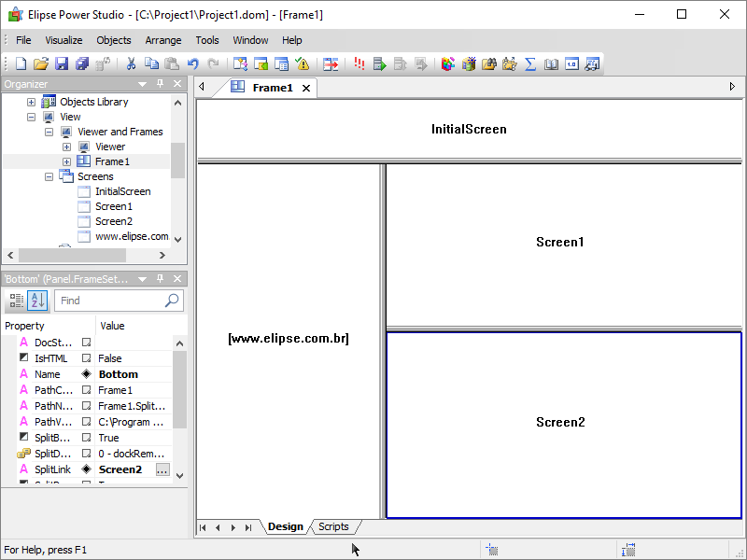Select InitialScreen in the Screens tree
This screenshot has height=560, width=747.
[x=122, y=191]
